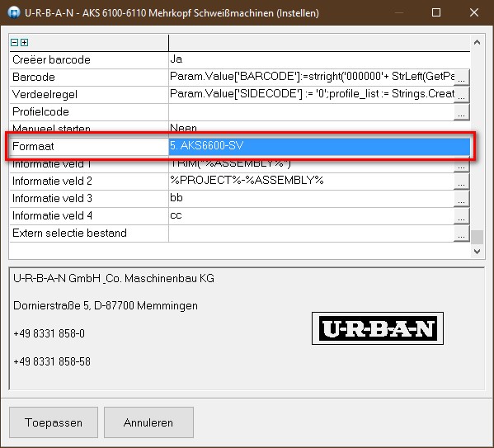This screenshot has height=448, width=494.
Task: Click the fax number +49 8331 858-58
Action: coord(52,361)
